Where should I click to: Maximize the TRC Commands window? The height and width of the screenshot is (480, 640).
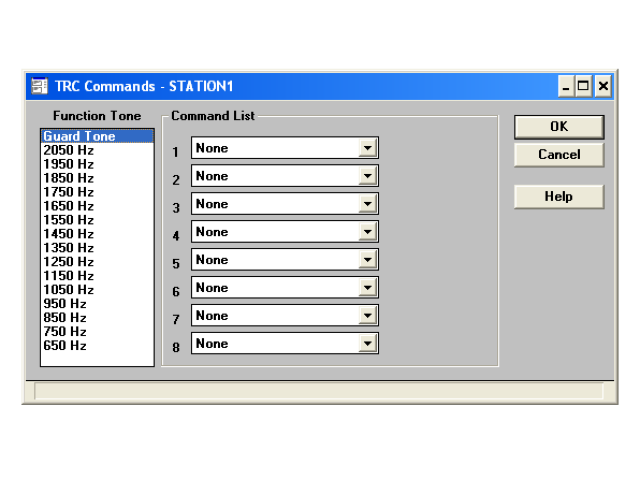pos(584,86)
